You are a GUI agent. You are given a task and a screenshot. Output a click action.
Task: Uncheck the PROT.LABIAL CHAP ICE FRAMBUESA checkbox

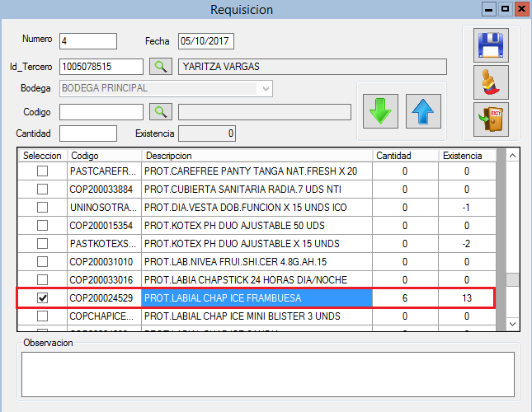tap(42, 297)
